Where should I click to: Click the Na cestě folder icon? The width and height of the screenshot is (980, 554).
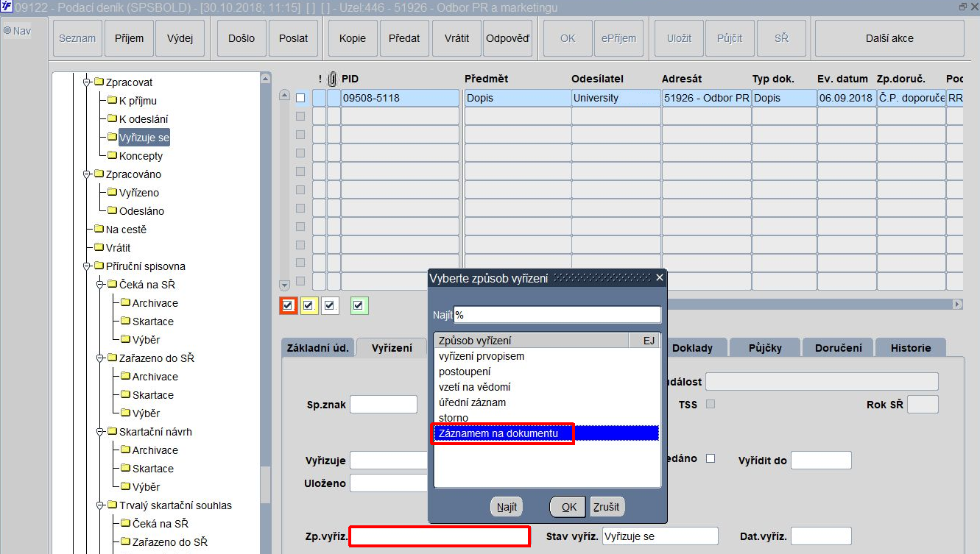(x=99, y=230)
